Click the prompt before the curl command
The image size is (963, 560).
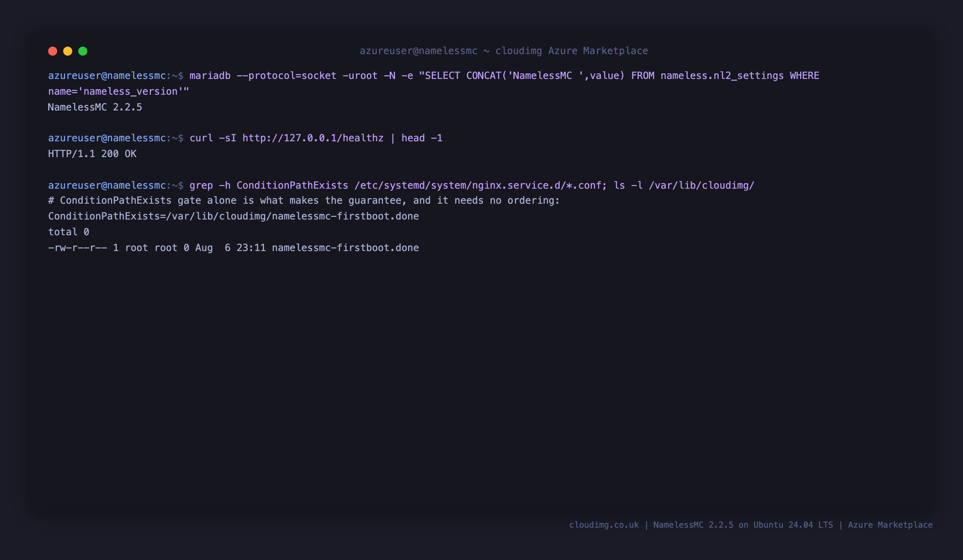(x=116, y=138)
